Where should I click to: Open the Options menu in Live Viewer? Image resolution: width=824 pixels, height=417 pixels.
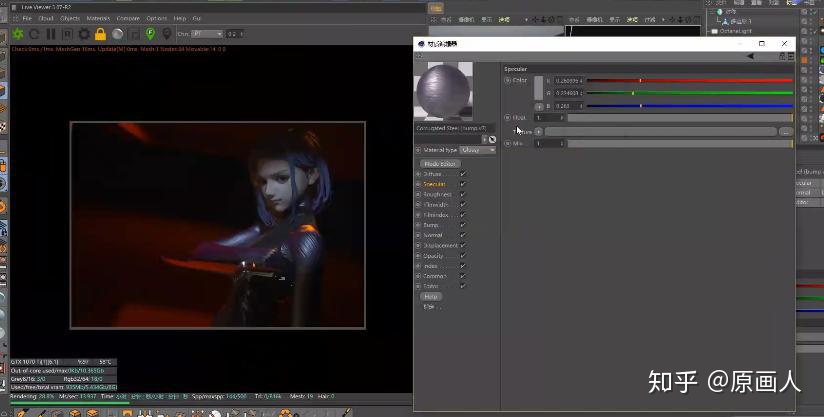157,18
